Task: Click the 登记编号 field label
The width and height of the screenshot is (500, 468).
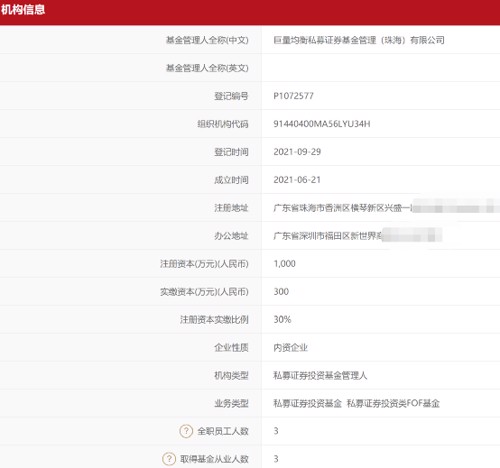Action: (x=231, y=96)
